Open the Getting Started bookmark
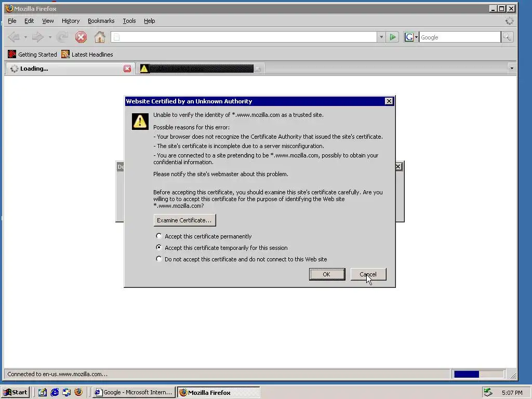Viewport: 532px width, 399px height. 32,54
